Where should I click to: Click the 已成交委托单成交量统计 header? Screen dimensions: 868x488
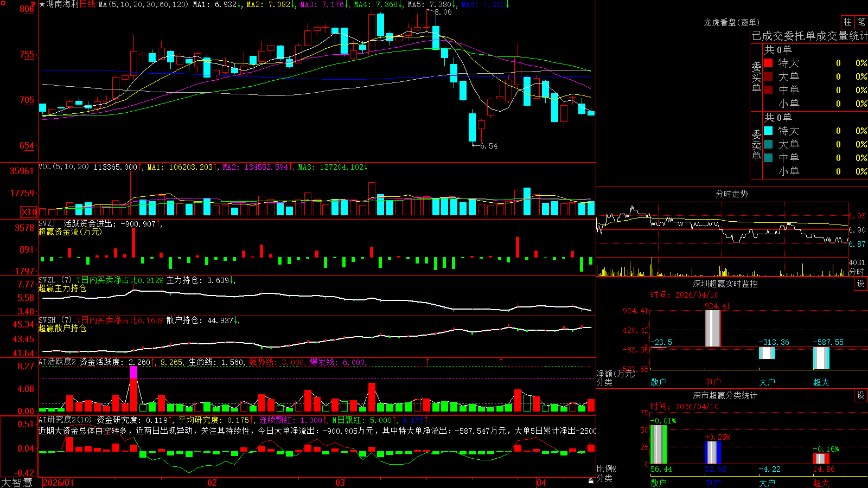pyautogui.click(x=809, y=36)
